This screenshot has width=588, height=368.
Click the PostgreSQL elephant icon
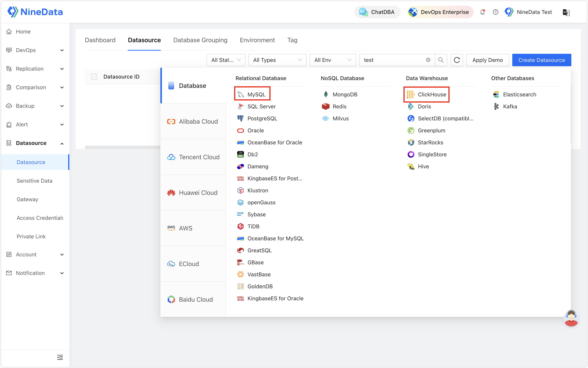pyautogui.click(x=240, y=119)
